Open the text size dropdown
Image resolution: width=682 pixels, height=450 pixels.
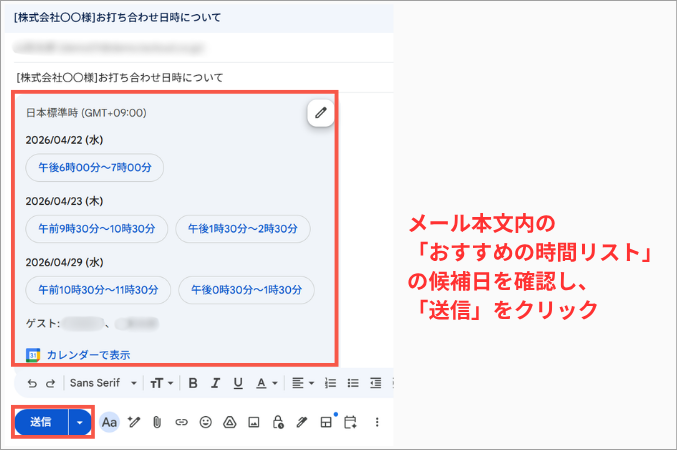point(161,383)
